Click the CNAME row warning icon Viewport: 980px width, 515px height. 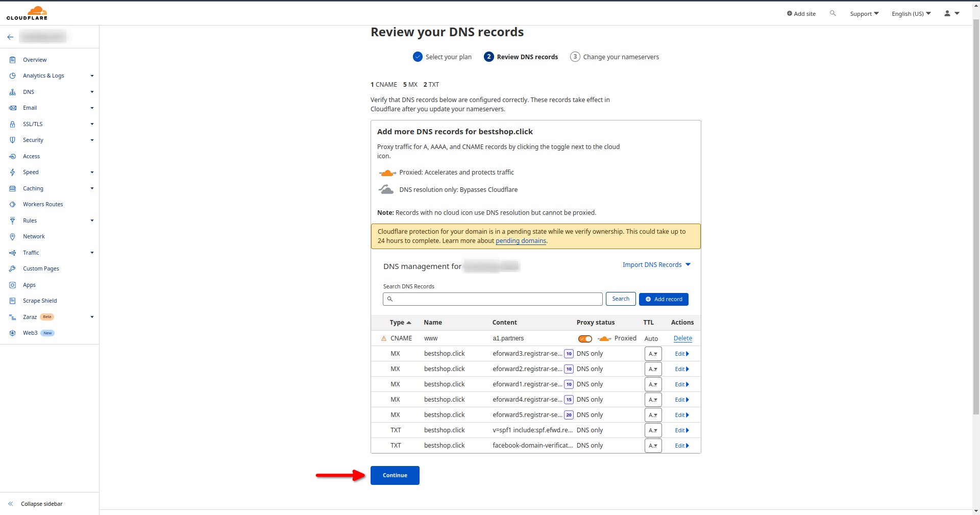tap(384, 338)
